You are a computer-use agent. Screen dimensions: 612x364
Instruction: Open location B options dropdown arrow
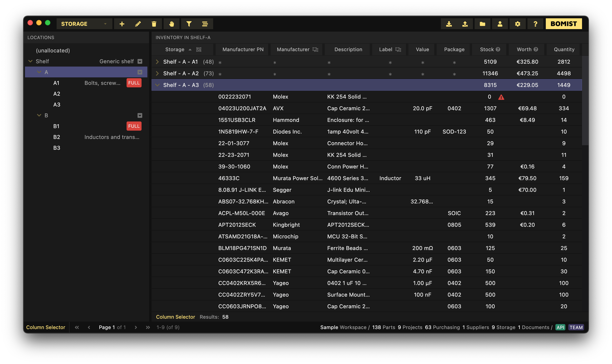140,115
